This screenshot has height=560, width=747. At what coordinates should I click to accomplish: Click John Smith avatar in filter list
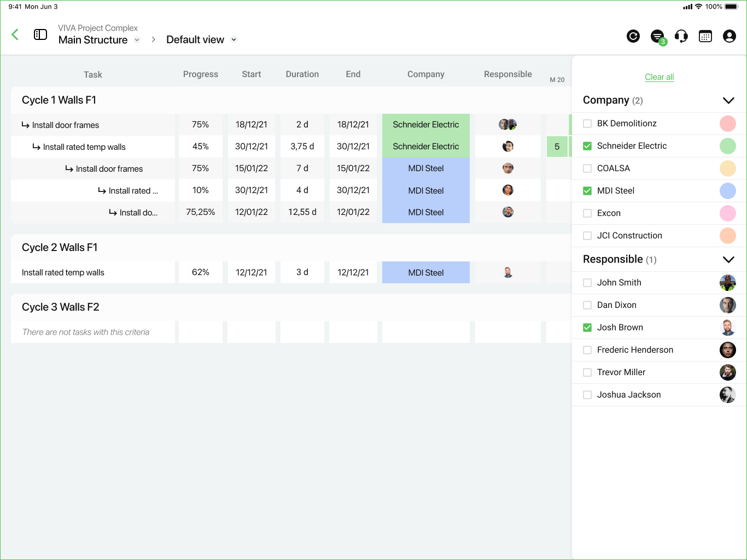click(x=728, y=283)
